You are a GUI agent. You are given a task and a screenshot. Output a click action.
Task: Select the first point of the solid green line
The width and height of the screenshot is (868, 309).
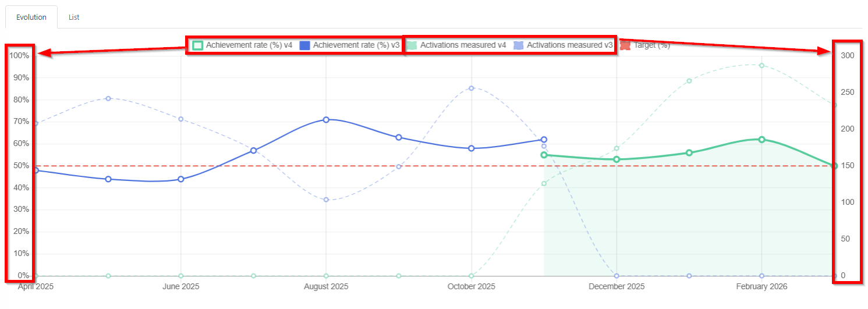(x=544, y=155)
